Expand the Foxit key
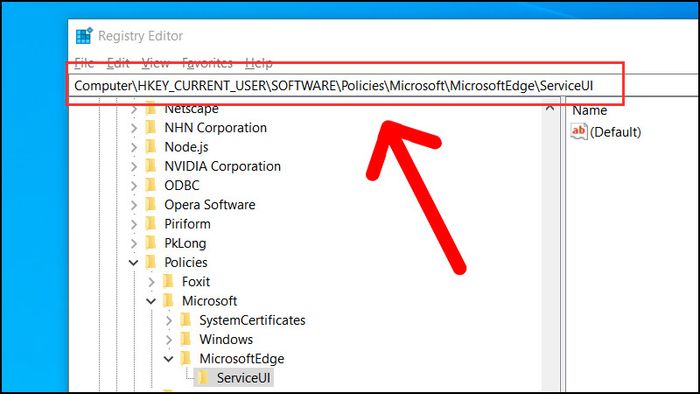Image resolution: width=700 pixels, height=394 pixels. (x=151, y=282)
